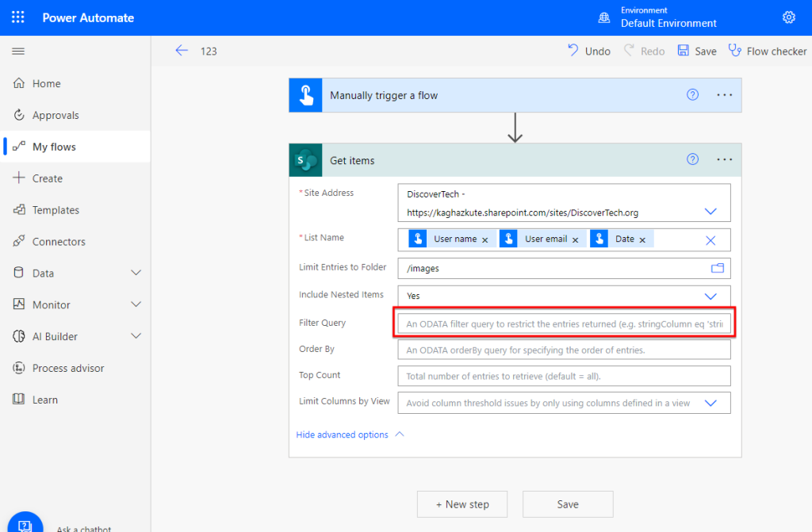Screen dimensions: 812x532
Task: Click the Undo toolbar button
Action: point(589,51)
